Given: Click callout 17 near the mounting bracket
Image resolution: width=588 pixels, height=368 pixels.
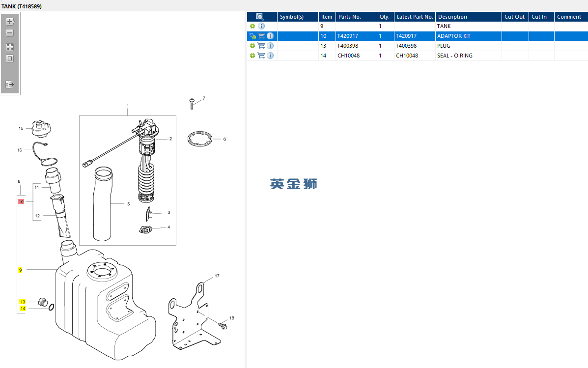Looking at the screenshot, I should click(x=217, y=276).
